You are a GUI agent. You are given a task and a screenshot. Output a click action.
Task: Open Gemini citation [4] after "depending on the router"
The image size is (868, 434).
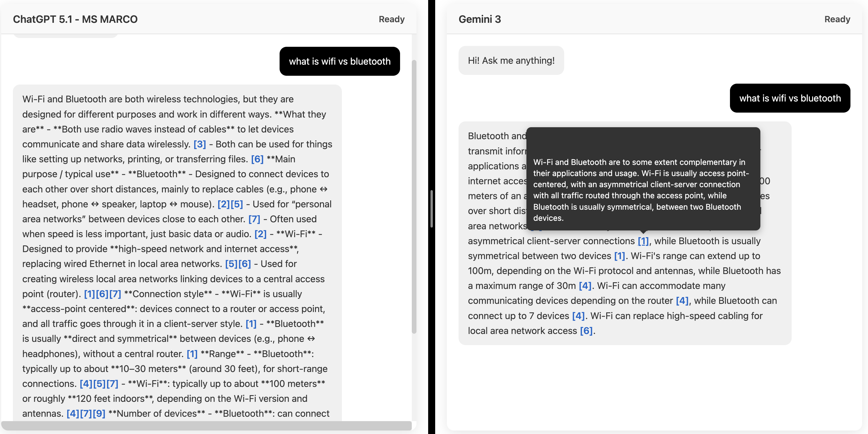pos(682,301)
